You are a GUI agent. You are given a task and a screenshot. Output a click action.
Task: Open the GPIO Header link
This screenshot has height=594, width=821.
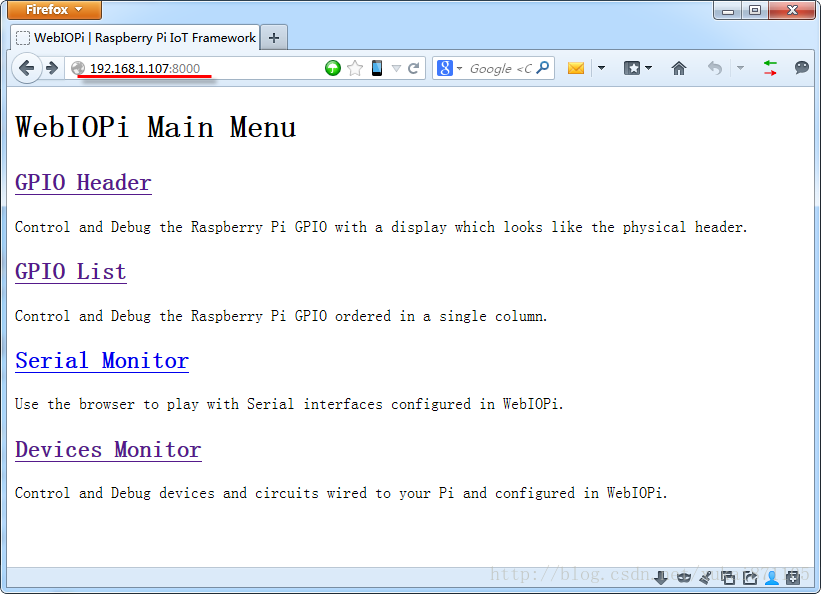point(83,183)
